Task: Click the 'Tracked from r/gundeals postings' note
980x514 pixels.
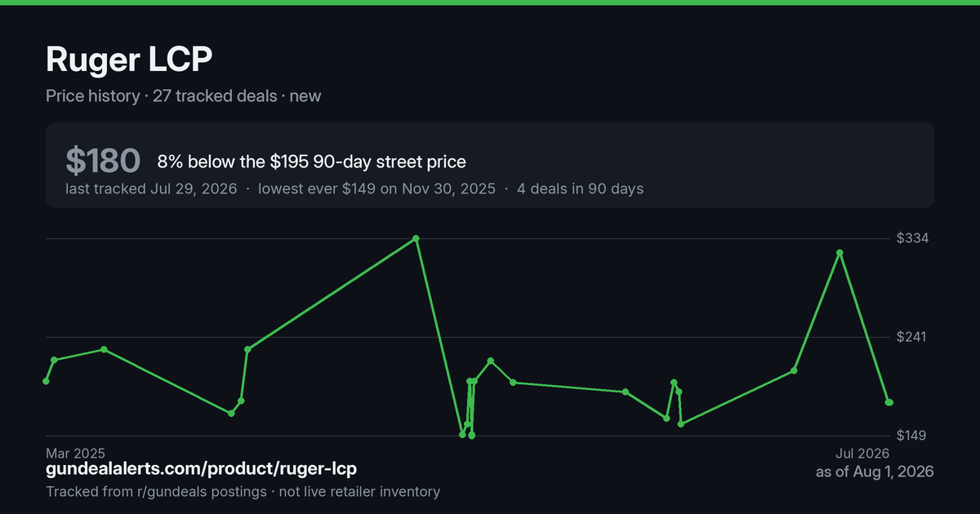Action: (x=156, y=491)
